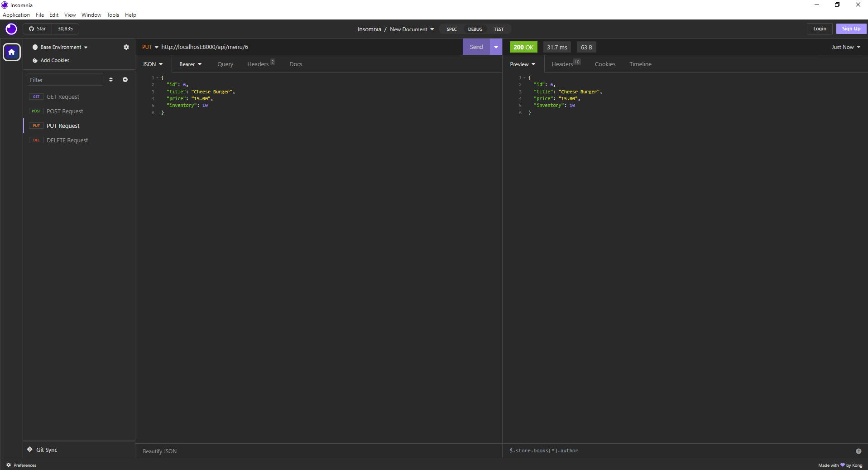Switch to the DEBUG view
The width and height of the screenshot is (868, 470).
click(475, 29)
